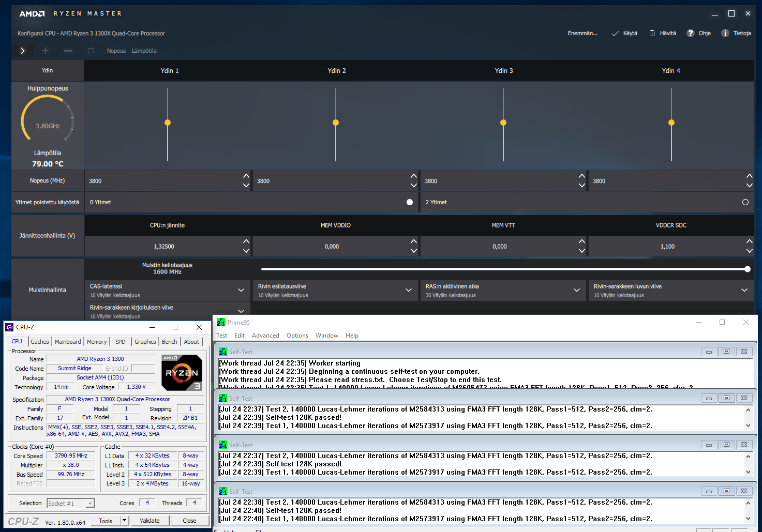The height and width of the screenshot is (532, 762).
Task: Close the first Self-Test worker window
Action: pos(744,352)
